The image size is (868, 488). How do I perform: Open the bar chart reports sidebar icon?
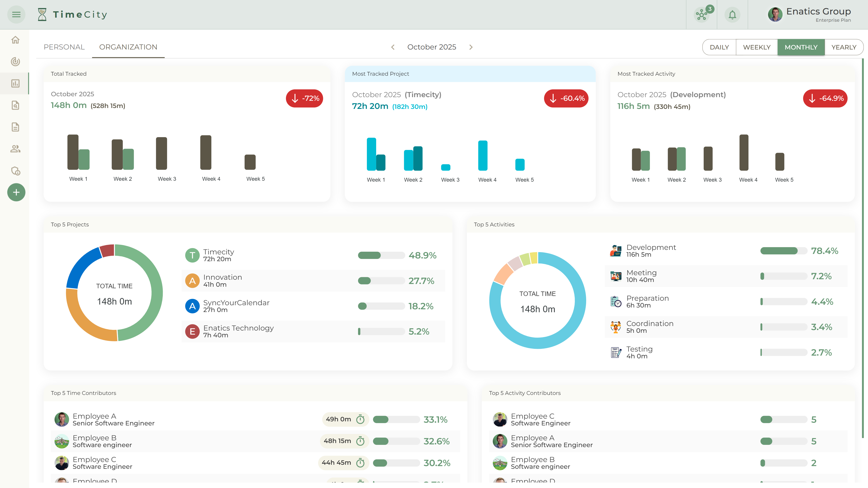(16, 84)
